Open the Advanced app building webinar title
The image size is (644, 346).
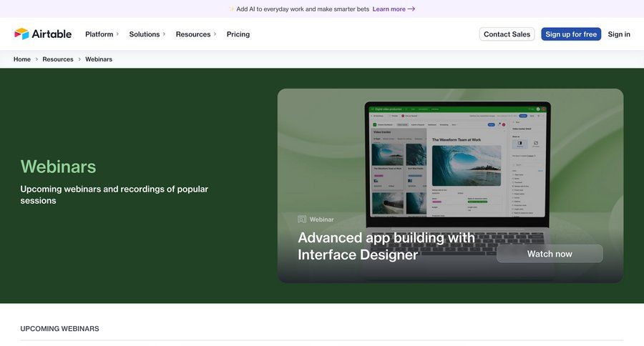[386, 246]
